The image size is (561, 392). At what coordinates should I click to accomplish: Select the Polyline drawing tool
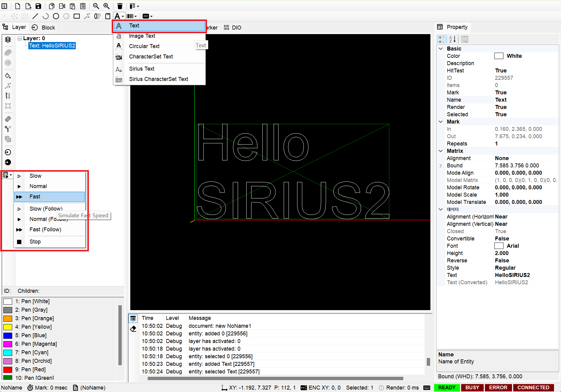87,16
